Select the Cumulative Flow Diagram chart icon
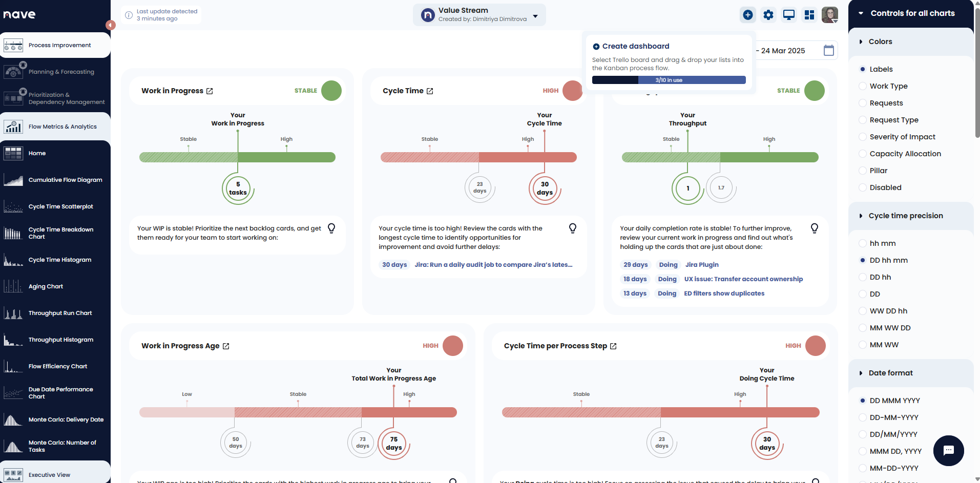The image size is (980, 483). pyautogui.click(x=13, y=180)
